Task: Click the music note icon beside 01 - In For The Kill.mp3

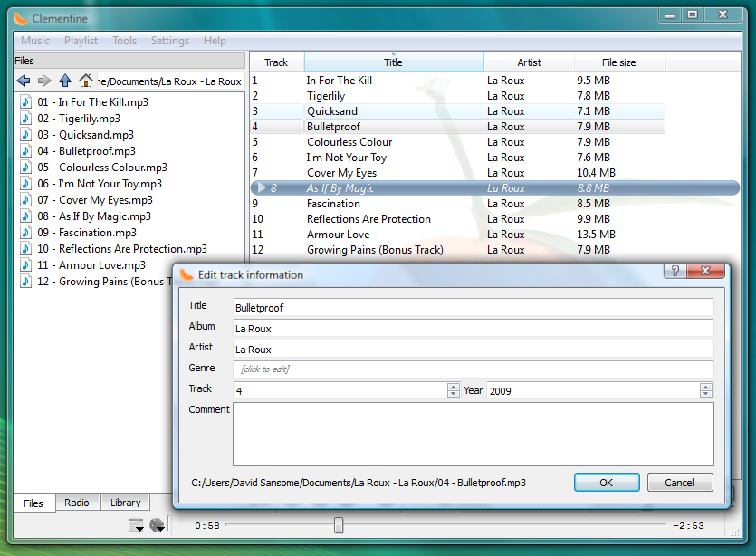Action: pos(26,102)
